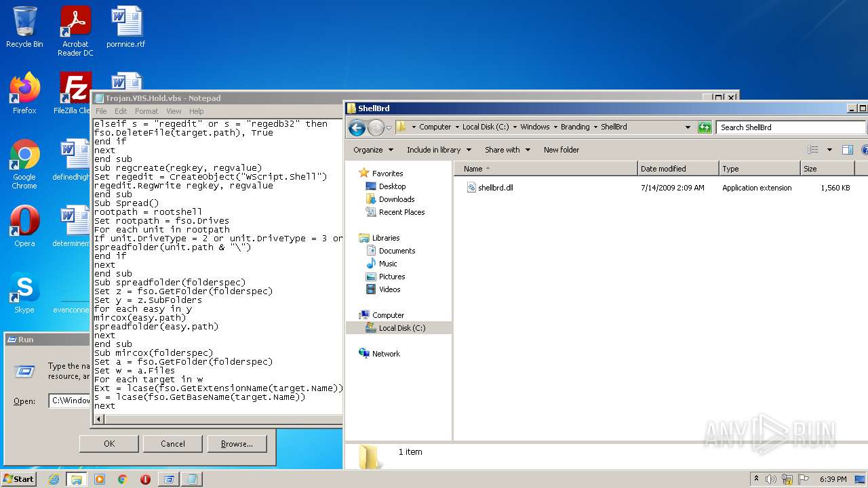The image size is (868, 488).
Task: Open the Organize dropdown menu
Action: pos(373,150)
